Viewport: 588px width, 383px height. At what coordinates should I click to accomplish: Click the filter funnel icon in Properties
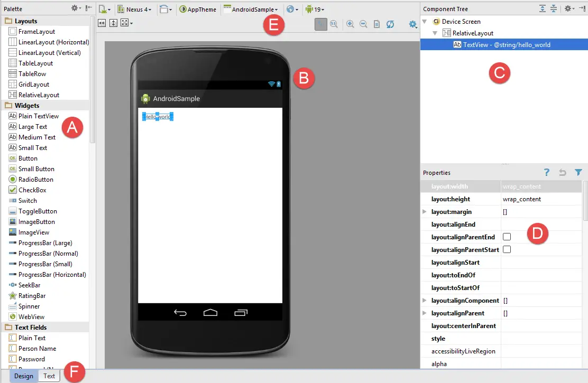point(578,172)
